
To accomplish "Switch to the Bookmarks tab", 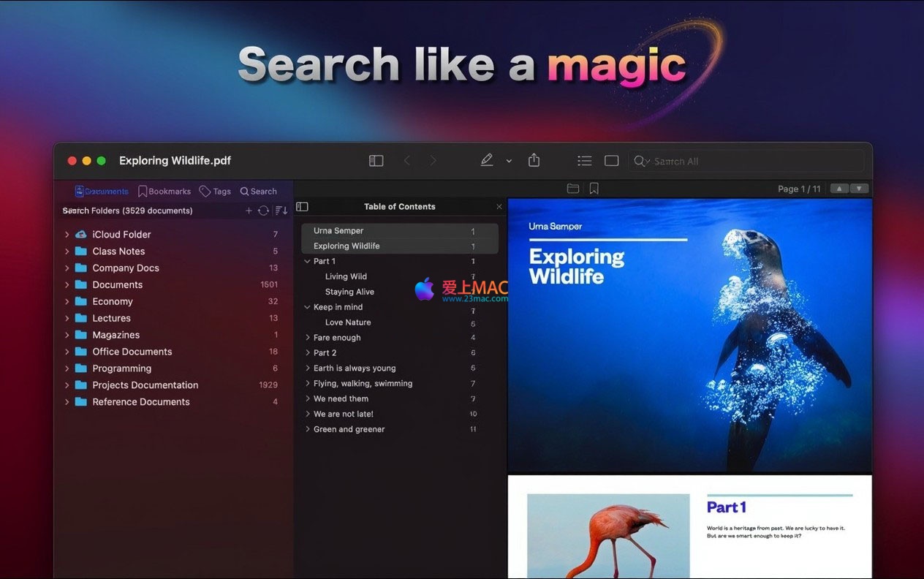I will tap(164, 192).
